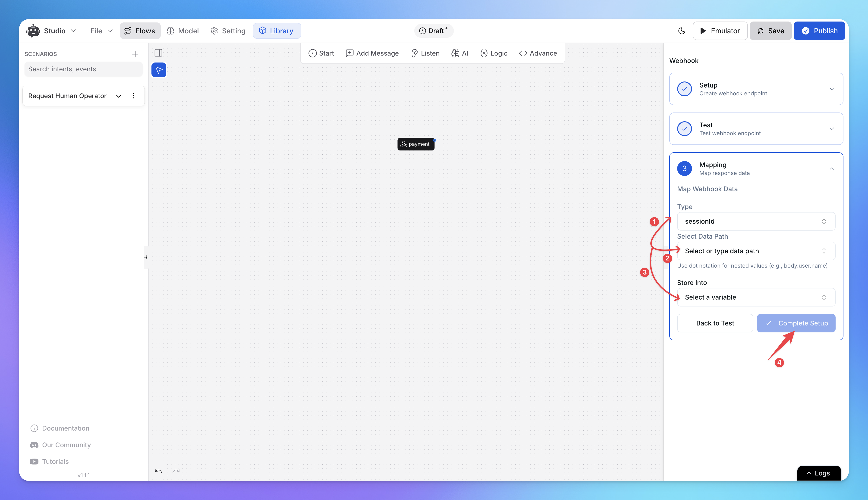Collapse the Mapping step chevron
Viewport: 868px width, 500px height.
[x=832, y=169]
